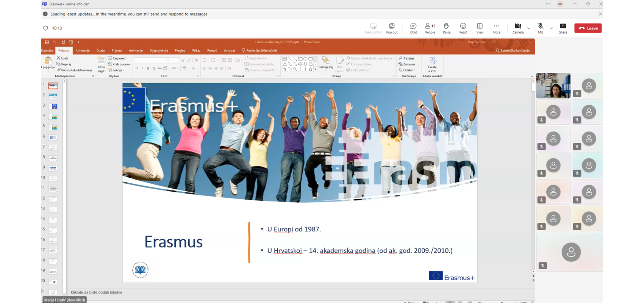Click the presenter video tile
The image size is (644, 303).
(x=553, y=86)
